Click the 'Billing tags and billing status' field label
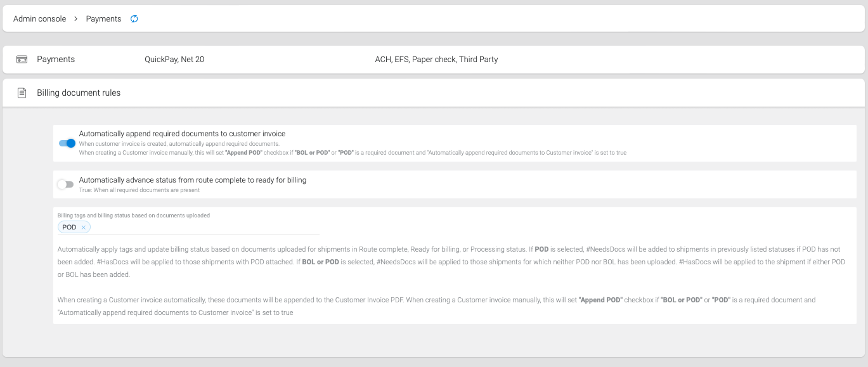Image resolution: width=868 pixels, height=367 pixels. (134, 216)
